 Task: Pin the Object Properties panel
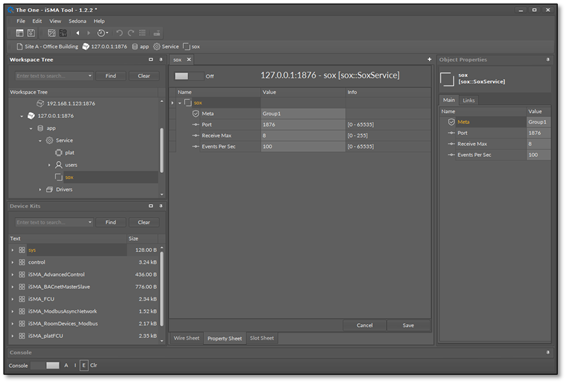pyautogui.click(x=548, y=60)
